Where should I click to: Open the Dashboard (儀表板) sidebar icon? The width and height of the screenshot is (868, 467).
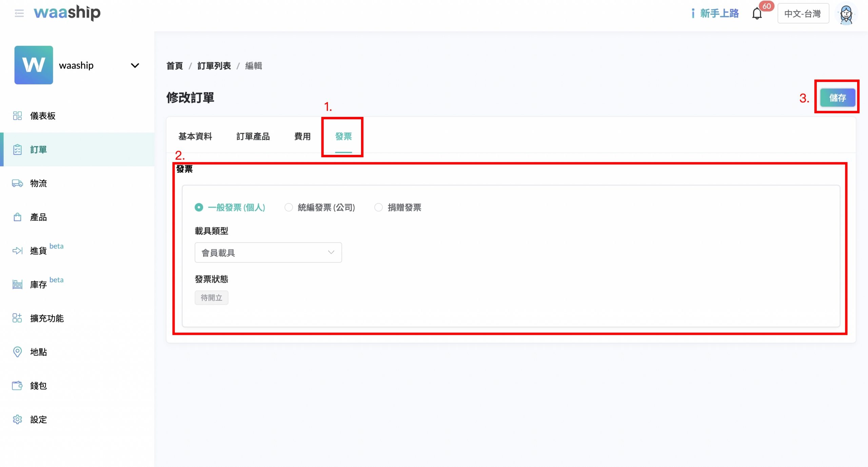pyautogui.click(x=17, y=116)
